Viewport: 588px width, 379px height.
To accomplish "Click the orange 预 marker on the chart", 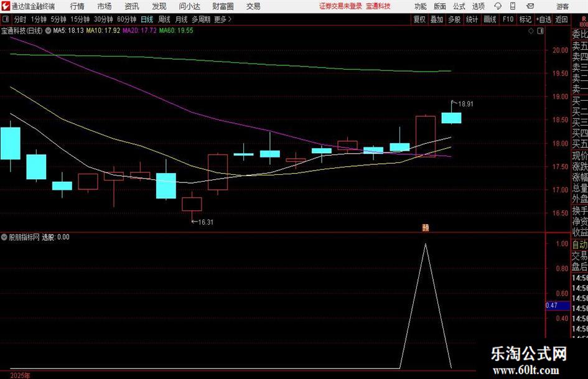I will click(425, 228).
